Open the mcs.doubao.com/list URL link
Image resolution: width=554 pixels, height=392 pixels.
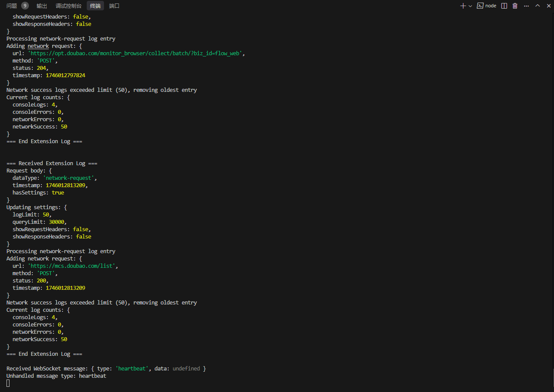72,266
